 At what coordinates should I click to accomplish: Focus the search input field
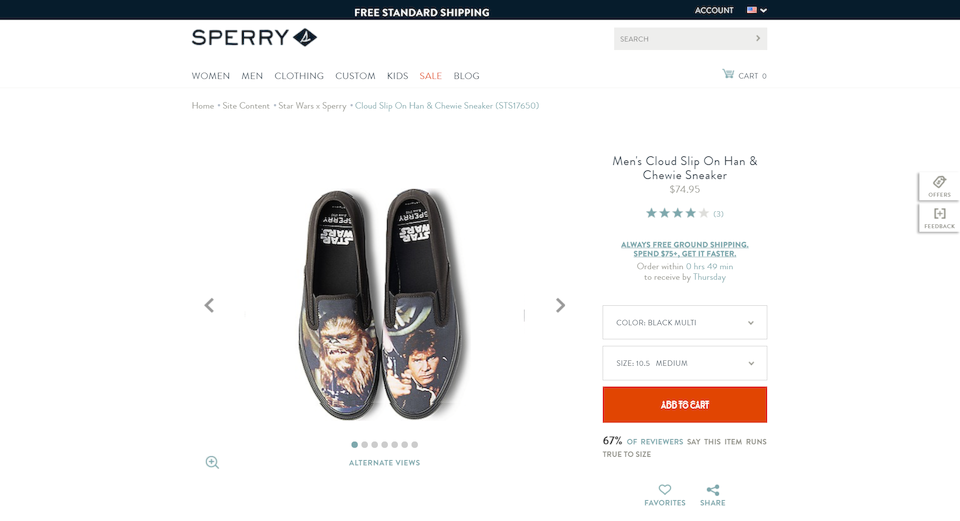click(x=680, y=39)
